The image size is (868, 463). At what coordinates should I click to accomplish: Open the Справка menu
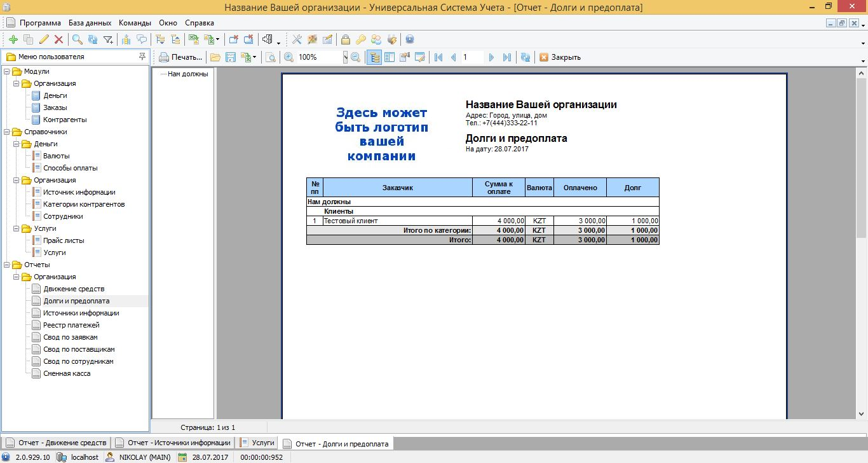(200, 22)
